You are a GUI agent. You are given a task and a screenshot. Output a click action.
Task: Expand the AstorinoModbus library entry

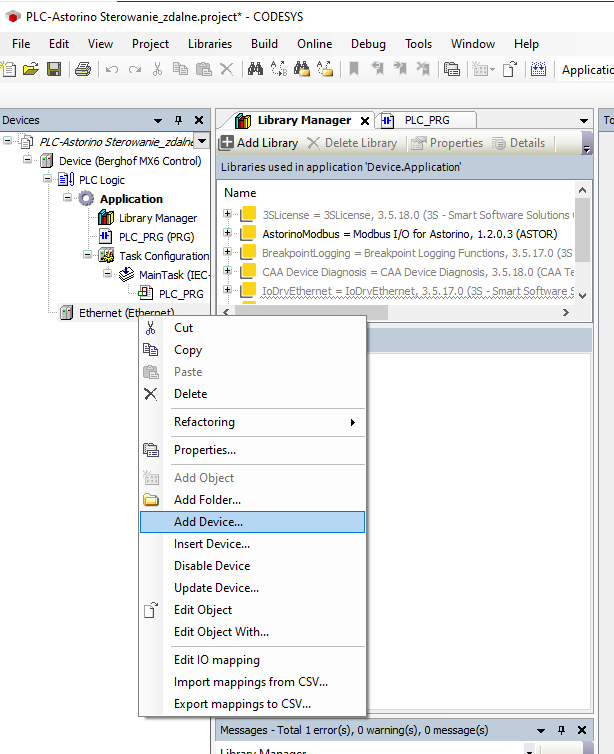point(228,233)
